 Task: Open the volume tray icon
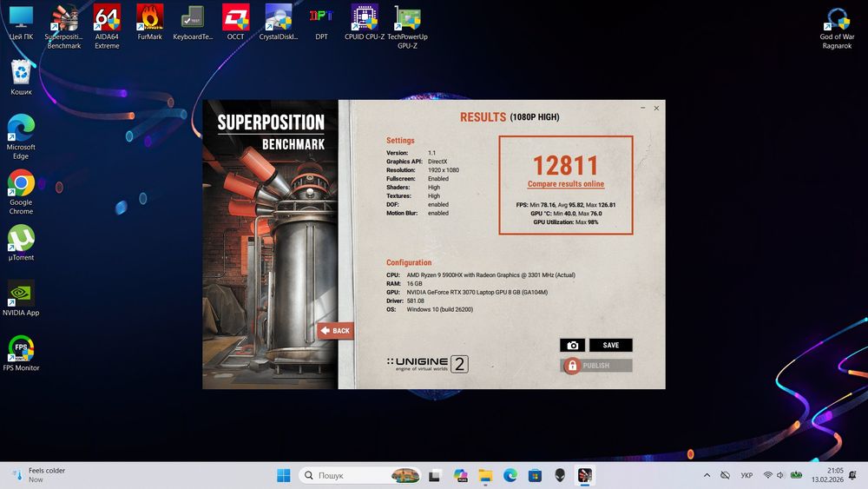(x=780, y=475)
